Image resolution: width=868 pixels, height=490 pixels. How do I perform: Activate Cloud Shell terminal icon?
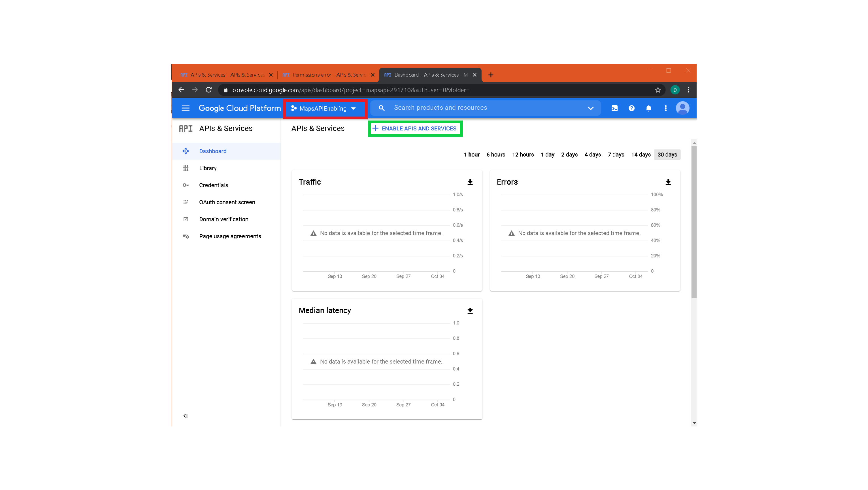tap(614, 108)
